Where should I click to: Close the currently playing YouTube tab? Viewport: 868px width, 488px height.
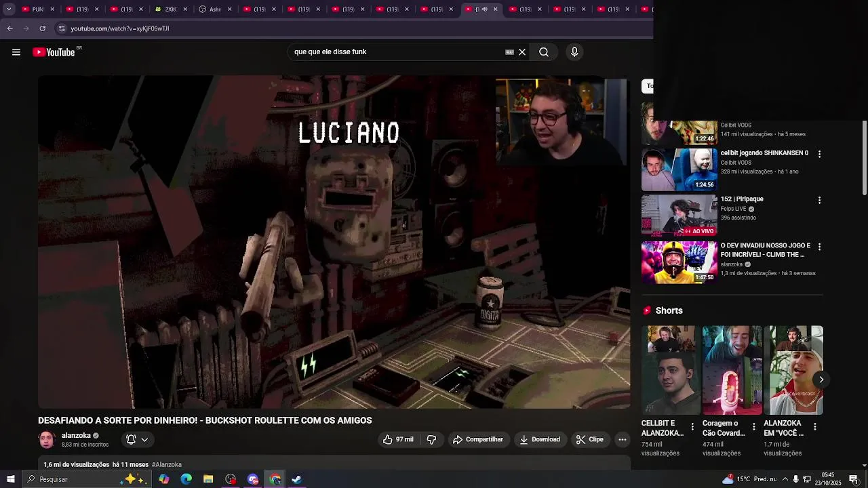point(495,9)
